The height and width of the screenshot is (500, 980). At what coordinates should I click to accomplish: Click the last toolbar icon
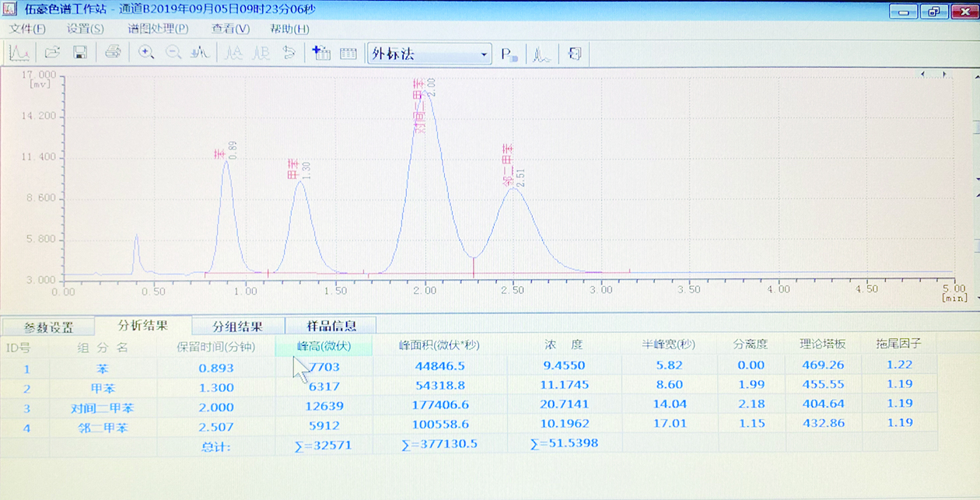575,54
